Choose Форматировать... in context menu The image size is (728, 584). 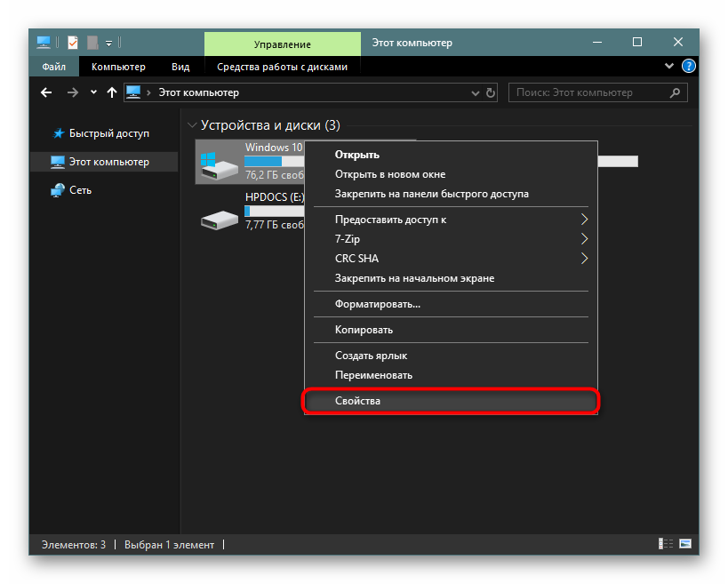pos(451,304)
